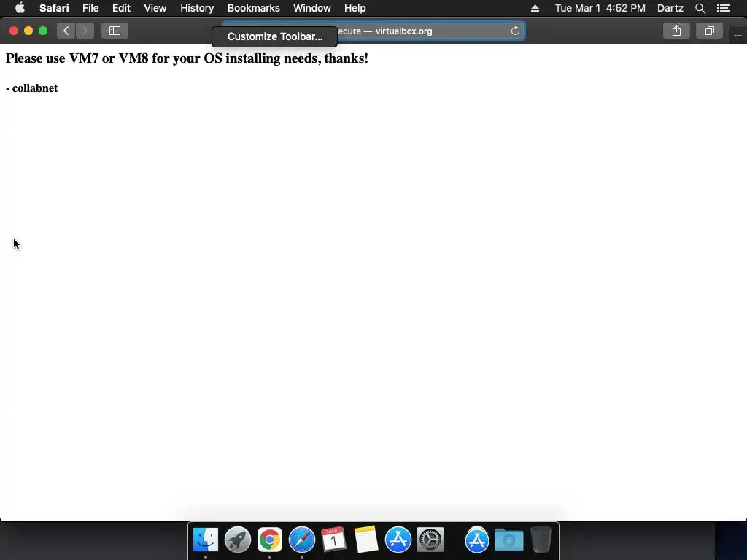
Task: Choose Customize Toolbar… from context menu
Action: tap(274, 36)
